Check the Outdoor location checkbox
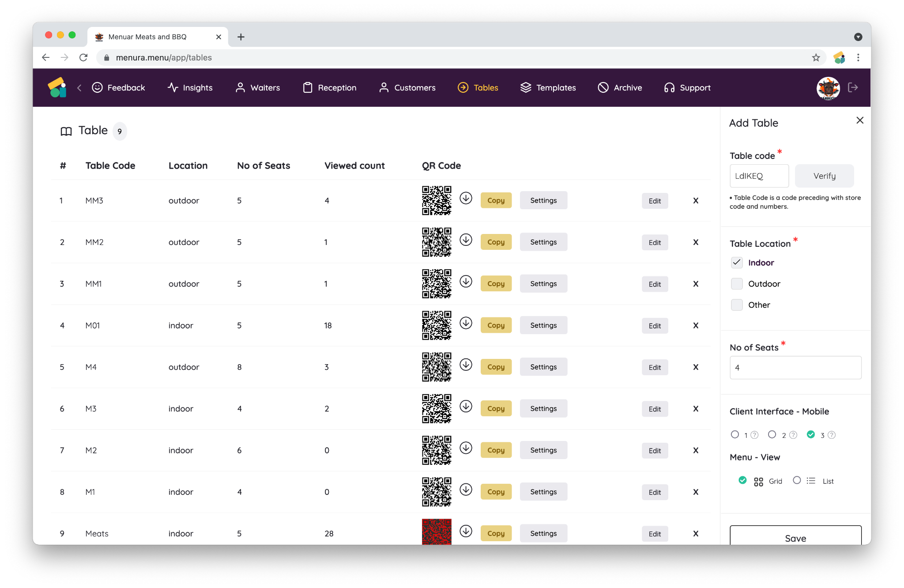 [x=737, y=284]
